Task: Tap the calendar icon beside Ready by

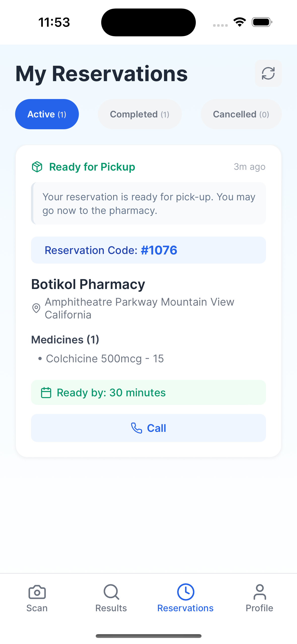Action: [x=46, y=393]
